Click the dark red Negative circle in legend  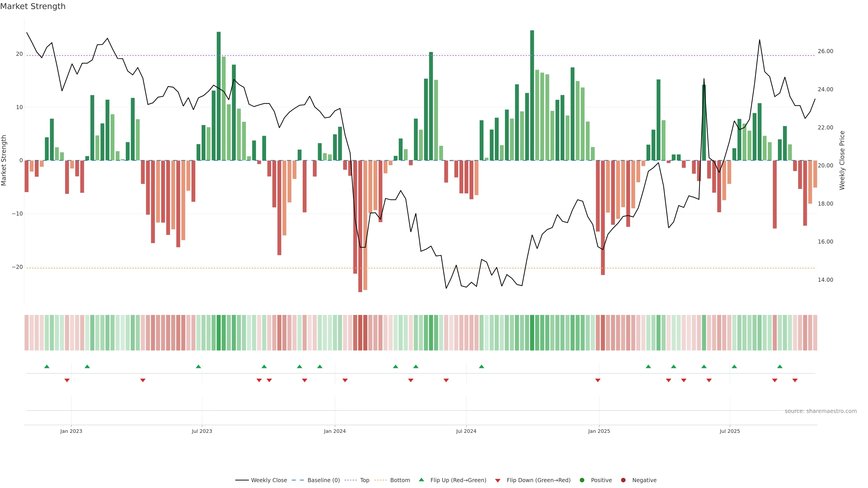(x=623, y=480)
